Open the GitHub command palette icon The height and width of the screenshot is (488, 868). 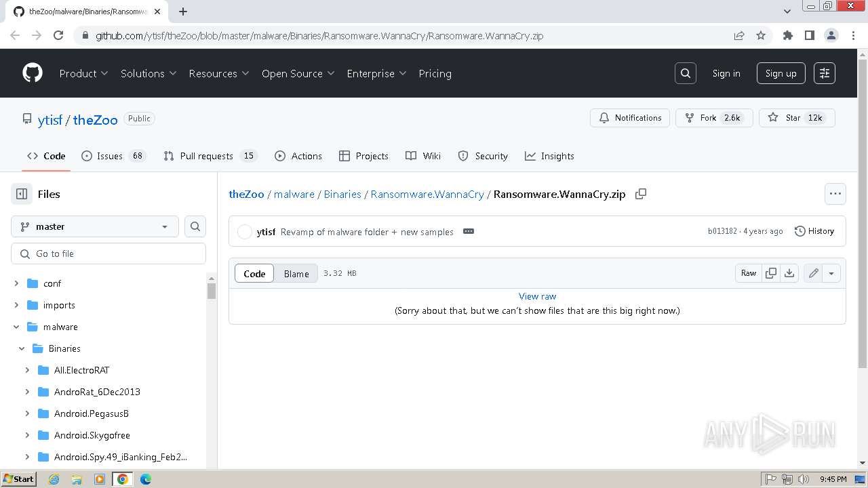point(825,73)
